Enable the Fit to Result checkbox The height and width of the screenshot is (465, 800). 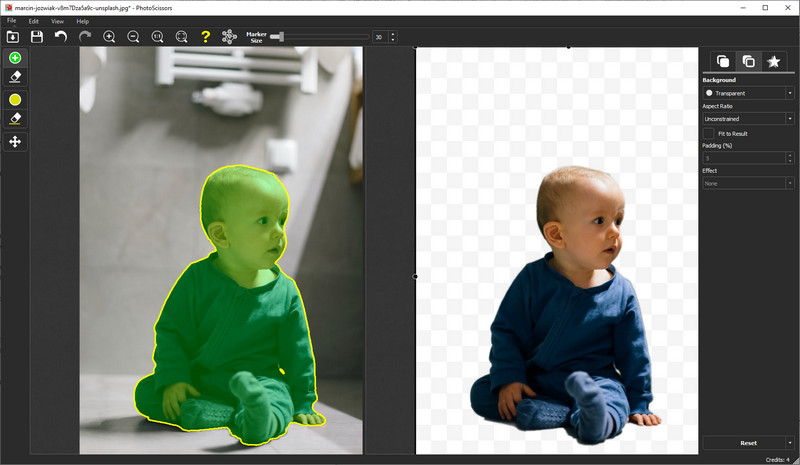(709, 133)
